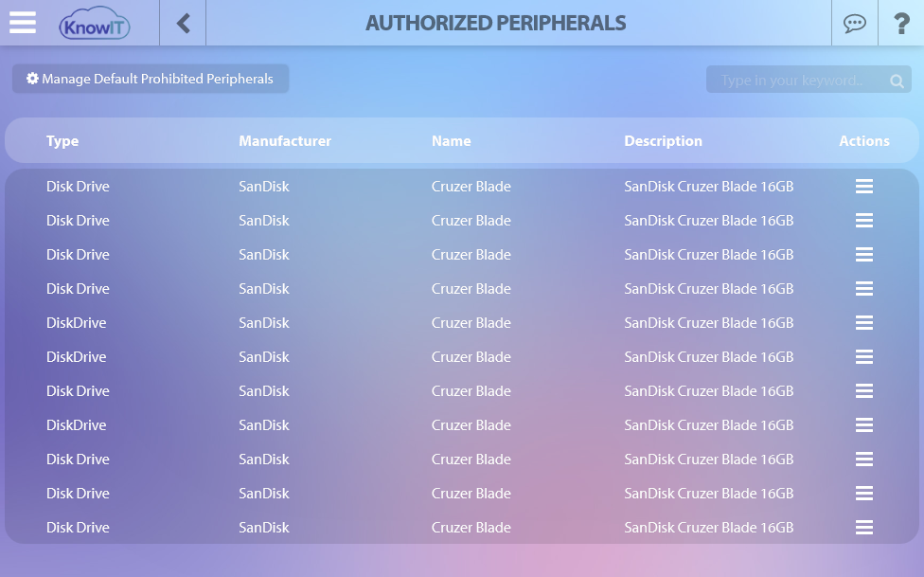Sort by the Manufacturer column header
The image size is (924, 577).
[x=285, y=141]
